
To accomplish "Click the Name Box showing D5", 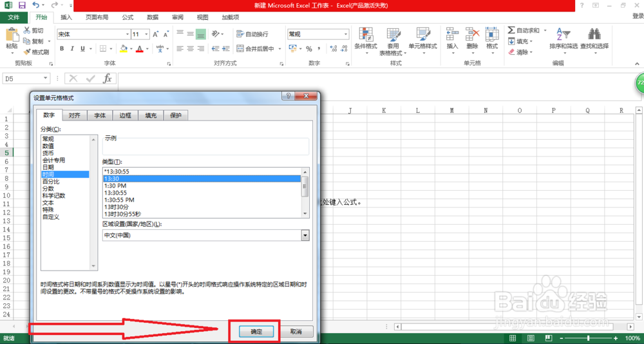I will 22,78.
